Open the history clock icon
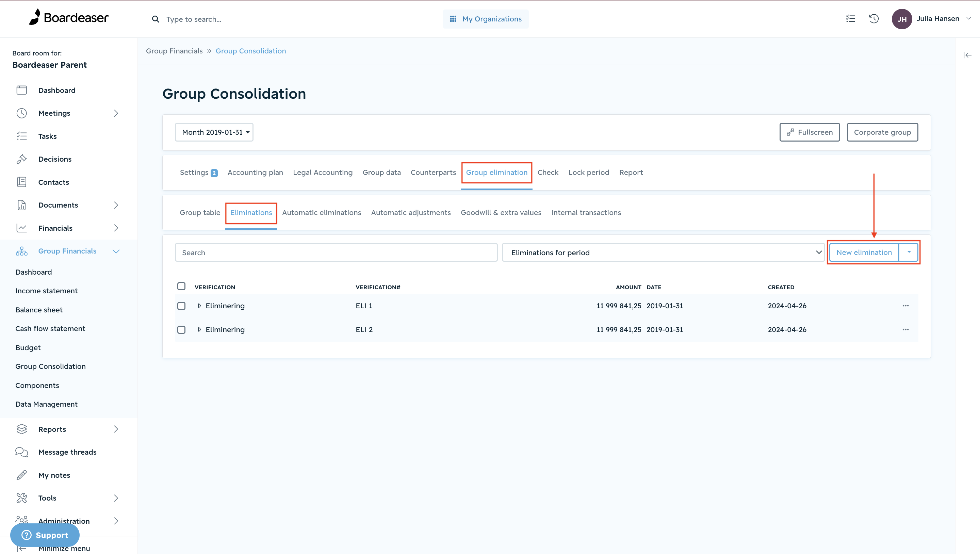This screenshot has height=554, width=980. pyautogui.click(x=874, y=19)
